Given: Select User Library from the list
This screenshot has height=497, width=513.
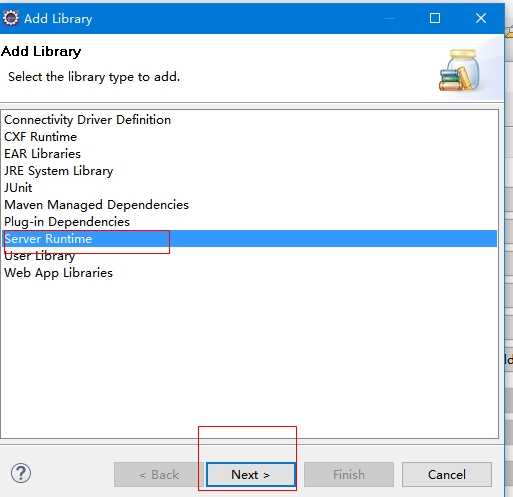Looking at the screenshot, I should [40, 256].
